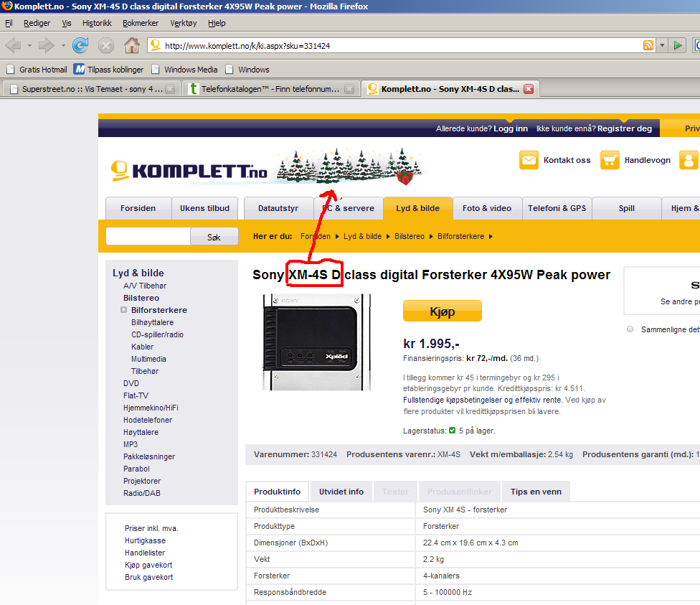700x605 pixels.
Task: Click the Sony amplifier product image
Action: click(x=316, y=342)
